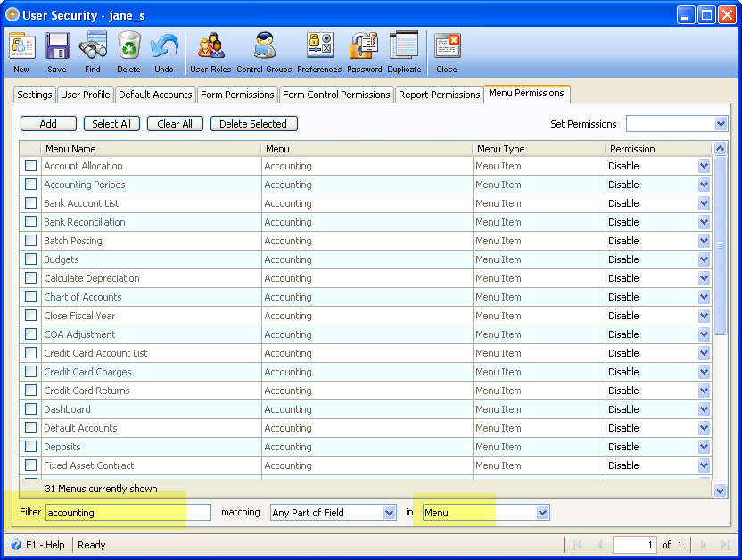Open Permission dropdown for Budgets row
The image size is (742, 560).
(x=704, y=259)
